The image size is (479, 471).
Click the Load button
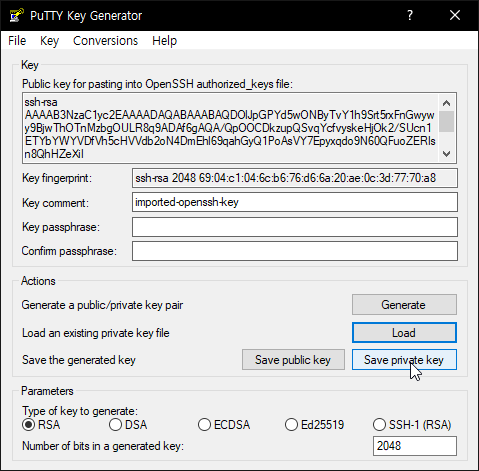(404, 333)
